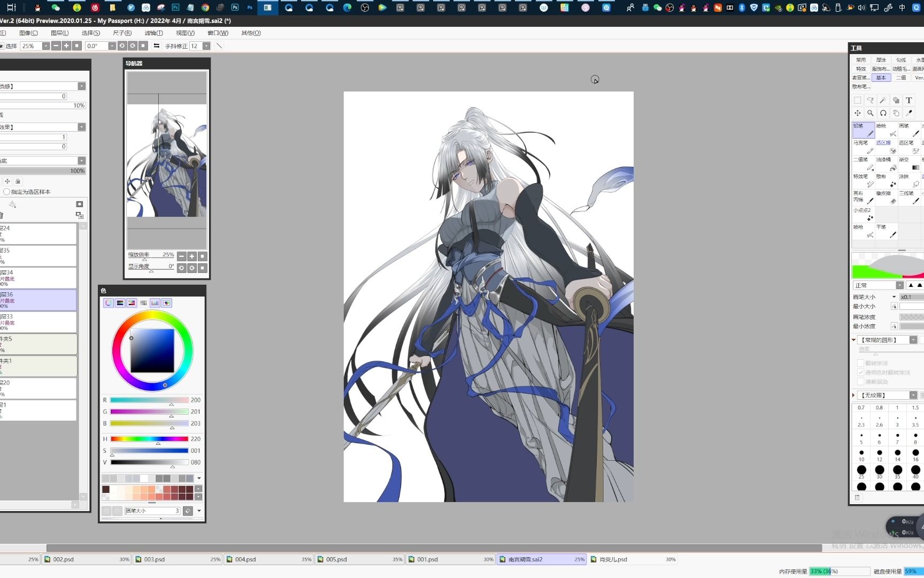Viewport: 924px width, 578px height.
Task: Click the navigator preview thumbnail
Action: pos(166,161)
